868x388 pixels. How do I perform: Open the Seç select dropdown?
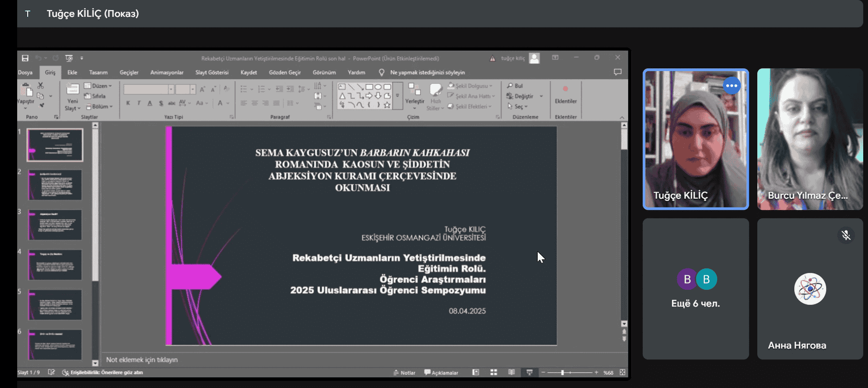click(x=518, y=107)
